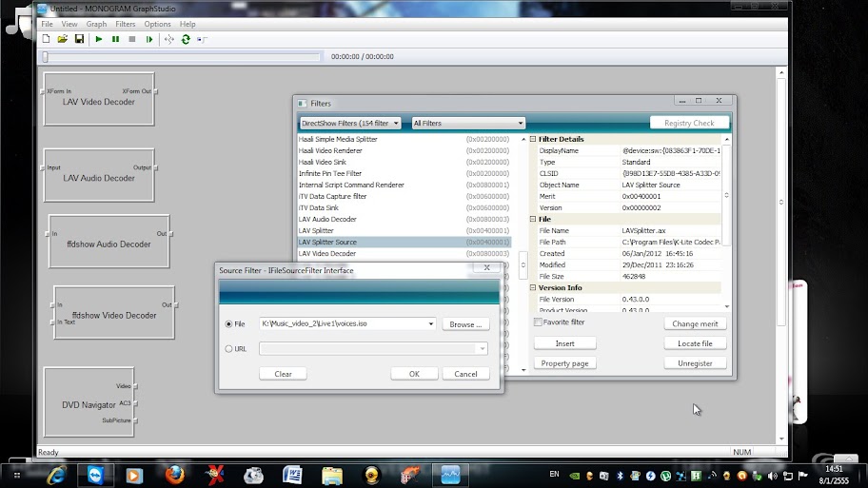Collapse the File section in details

pos(533,219)
